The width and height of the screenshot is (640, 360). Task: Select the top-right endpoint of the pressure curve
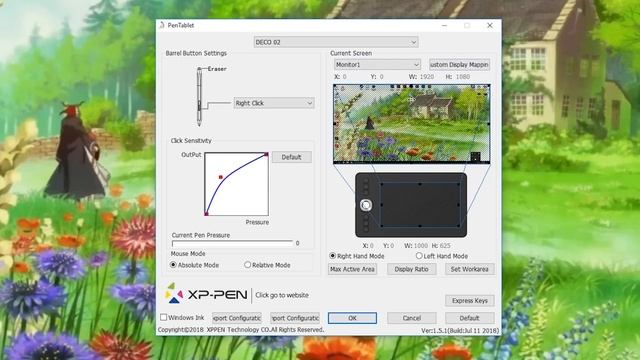point(266,154)
